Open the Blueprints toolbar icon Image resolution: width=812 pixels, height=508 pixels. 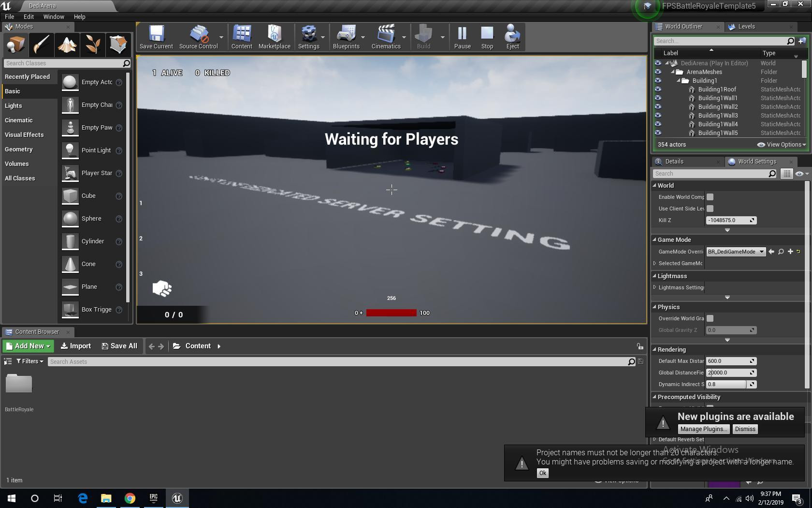tap(346, 37)
